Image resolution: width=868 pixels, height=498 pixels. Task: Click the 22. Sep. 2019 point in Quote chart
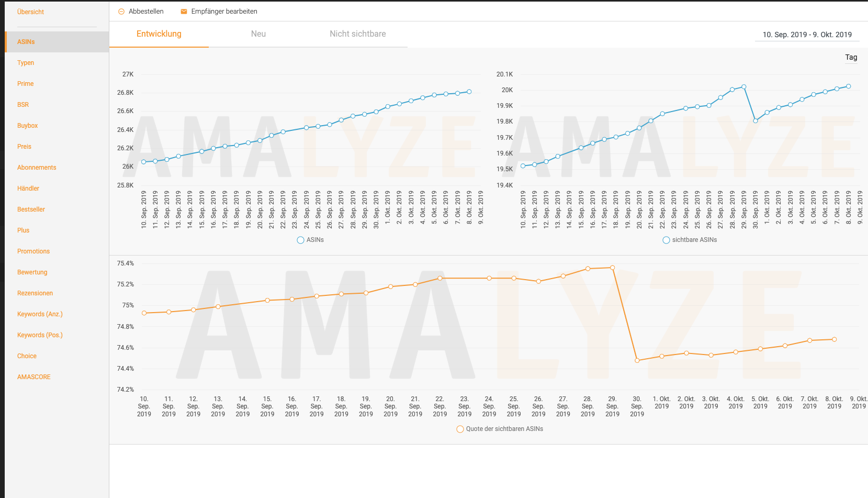click(439, 278)
